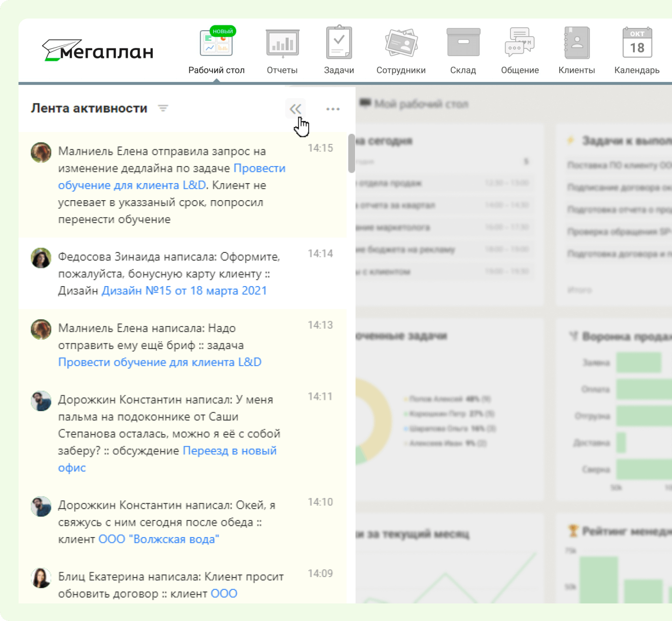Viewport: 672px width, 621px height.
Task: Switch to Календарь tab label
Action: pyautogui.click(x=637, y=70)
